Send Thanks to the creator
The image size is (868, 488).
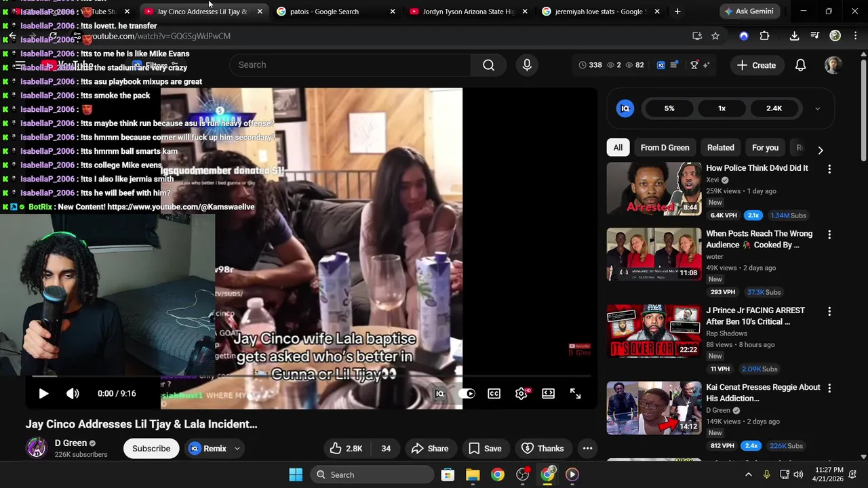[x=542, y=449]
